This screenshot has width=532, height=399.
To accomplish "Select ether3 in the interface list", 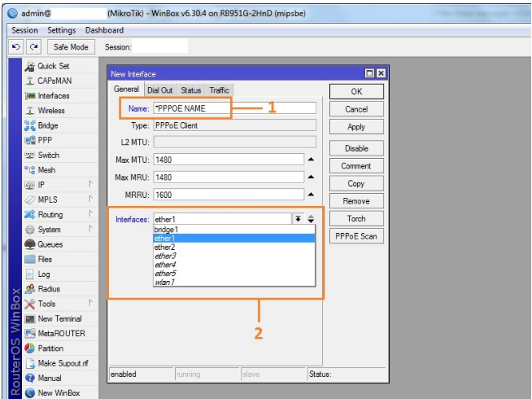I will 234,256.
